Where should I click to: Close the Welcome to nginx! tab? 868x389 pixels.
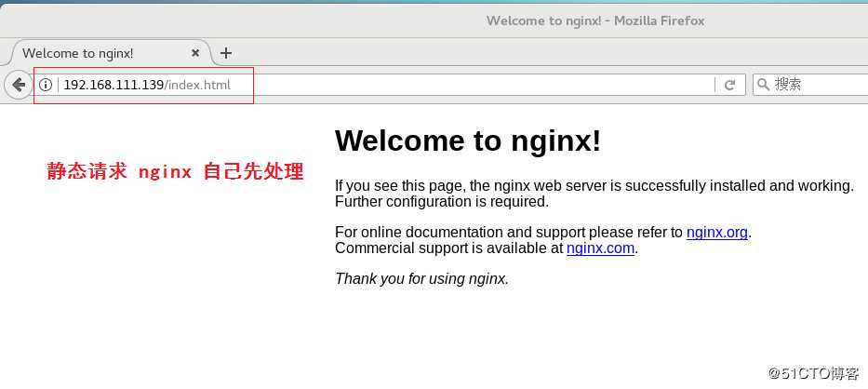[x=194, y=53]
